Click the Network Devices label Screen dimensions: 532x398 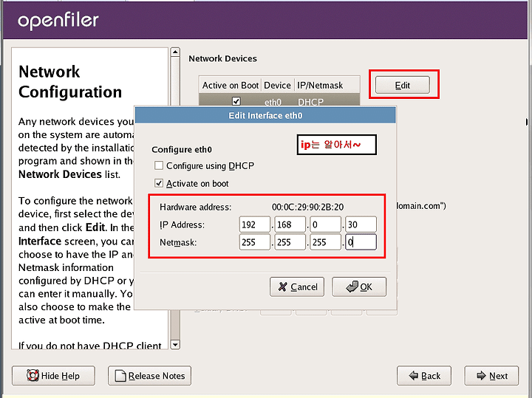point(222,58)
